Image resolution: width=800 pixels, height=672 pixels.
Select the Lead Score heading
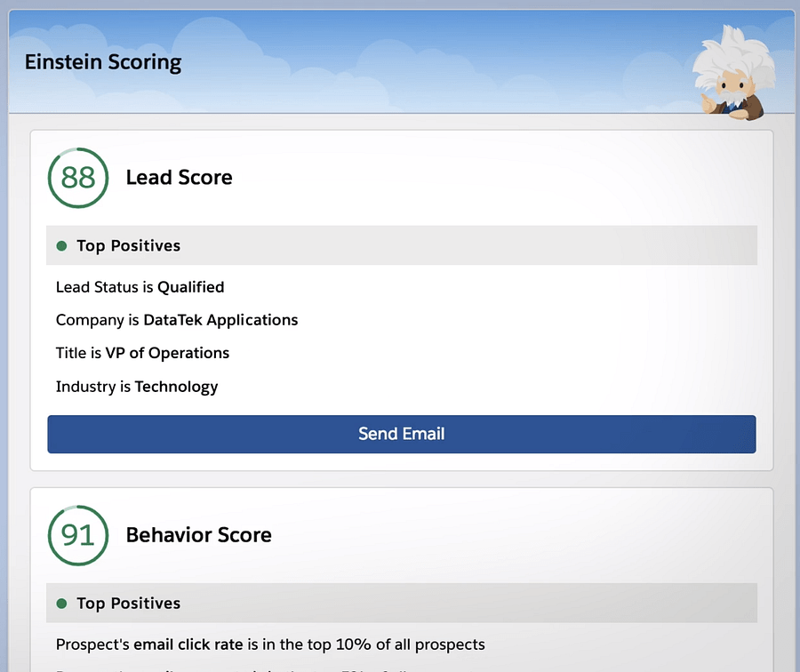[x=179, y=178]
